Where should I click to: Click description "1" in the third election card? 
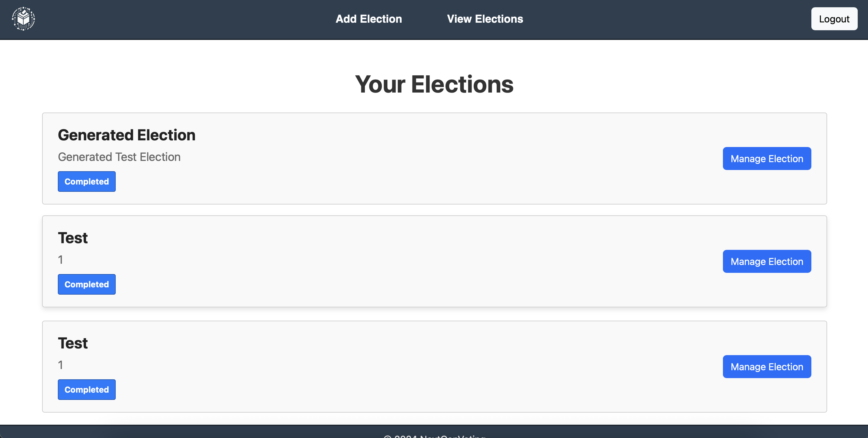point(60,365)
